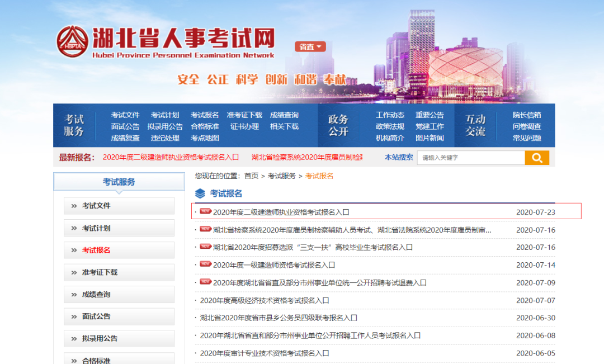The width and height of the screenshot is (604, 364).
Task: Select 合格标准 in the left sidebar
Action: coord(119,358)
